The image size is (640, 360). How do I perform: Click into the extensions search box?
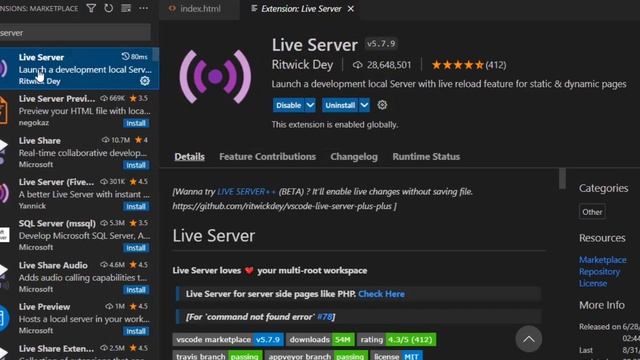75,33
